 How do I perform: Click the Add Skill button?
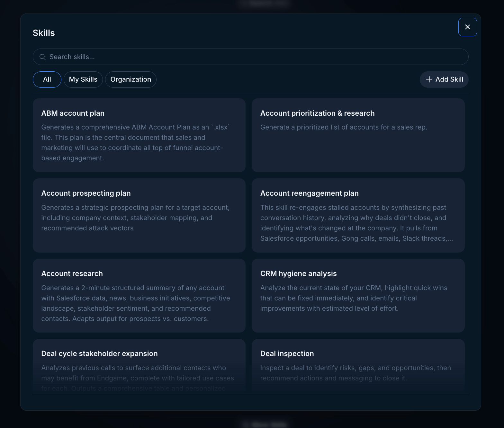[444, 79]
